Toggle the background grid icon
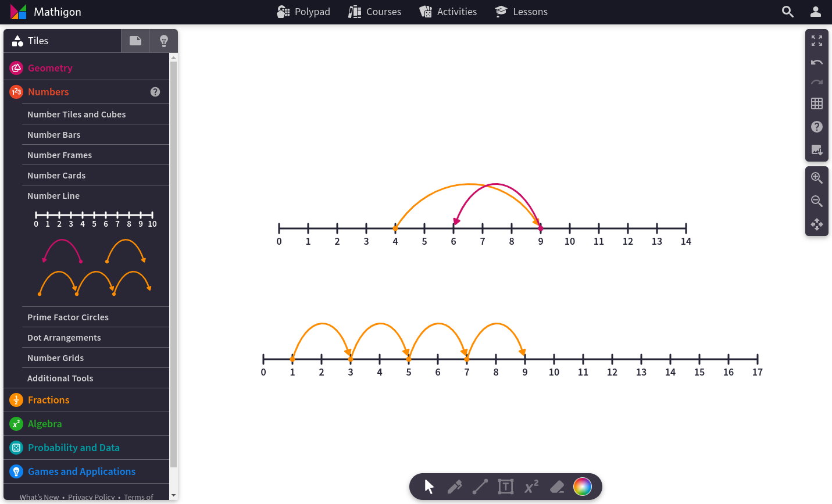Image resolution: width=832 pixels, height=504 pixels. pyautogui.click(x=816, y=103)
